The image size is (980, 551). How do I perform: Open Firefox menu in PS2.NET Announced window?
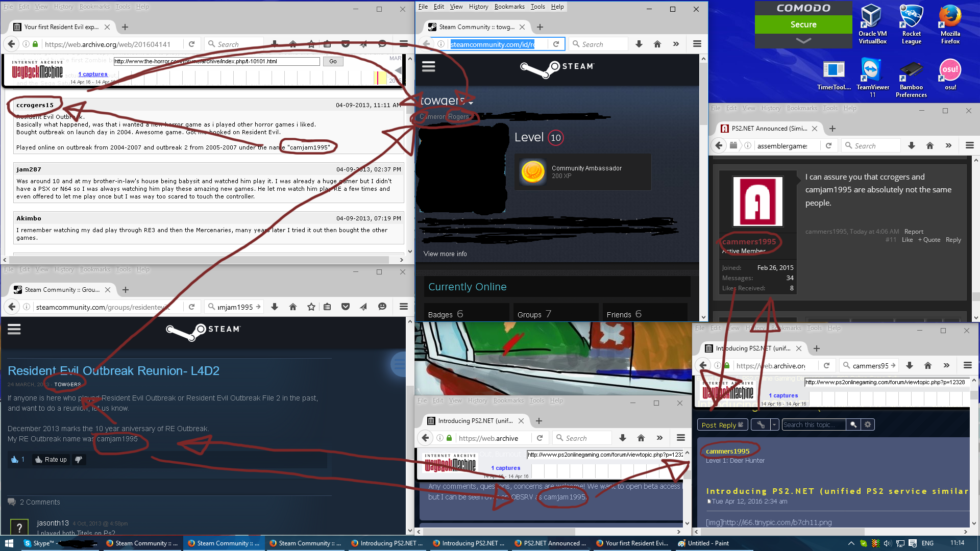970,146
